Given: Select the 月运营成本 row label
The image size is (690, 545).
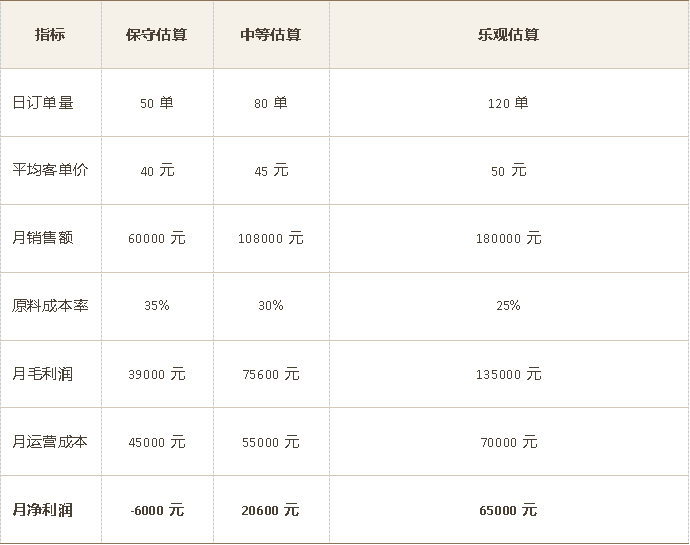Looking at the screenshot, I should [50, 441].
